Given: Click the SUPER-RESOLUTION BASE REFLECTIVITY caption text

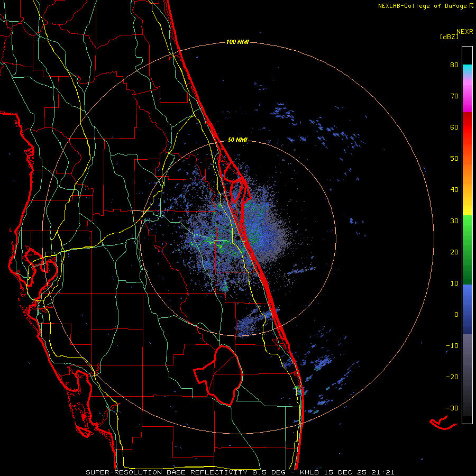Looking at the screenshot, I should click(167, 472).
